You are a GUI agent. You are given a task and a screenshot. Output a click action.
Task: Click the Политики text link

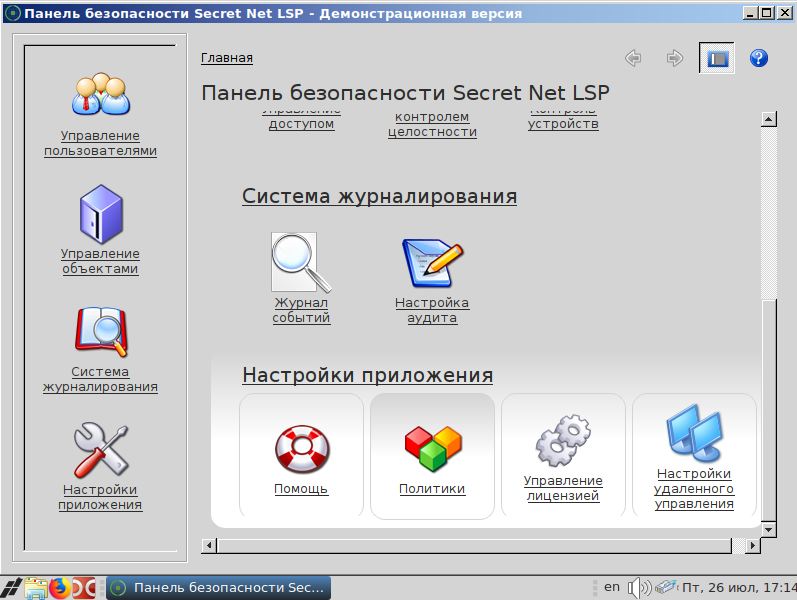tap(432, 489)
